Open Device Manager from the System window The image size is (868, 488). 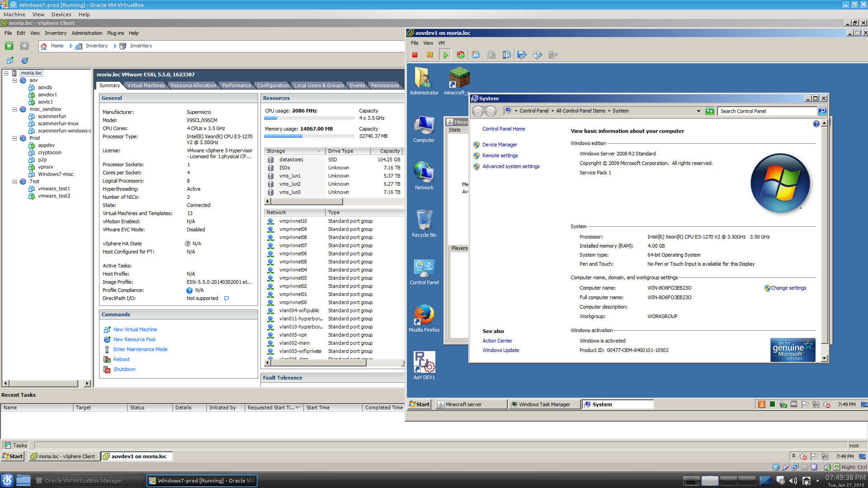(500, 145)
